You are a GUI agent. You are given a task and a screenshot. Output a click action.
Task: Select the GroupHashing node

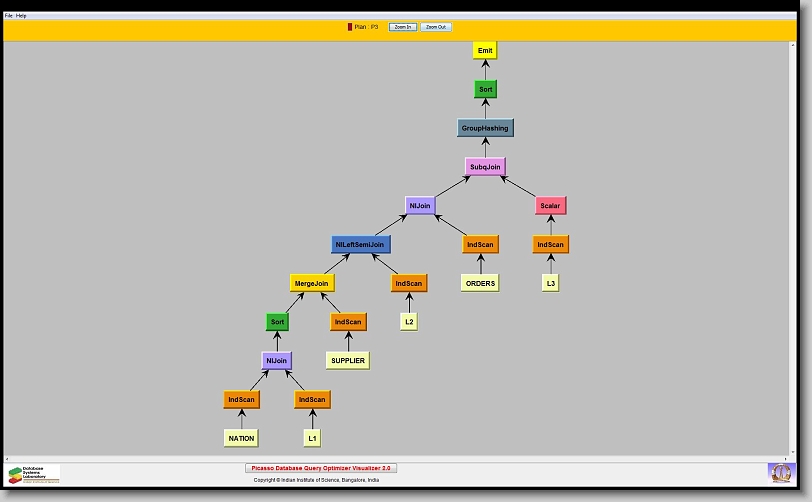(485, 128)
